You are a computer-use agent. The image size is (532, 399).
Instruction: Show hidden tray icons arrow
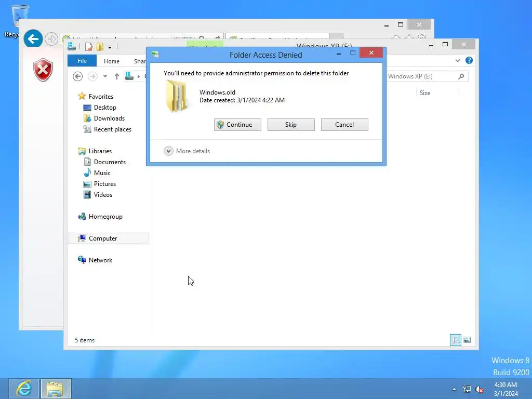coord(454,389)
